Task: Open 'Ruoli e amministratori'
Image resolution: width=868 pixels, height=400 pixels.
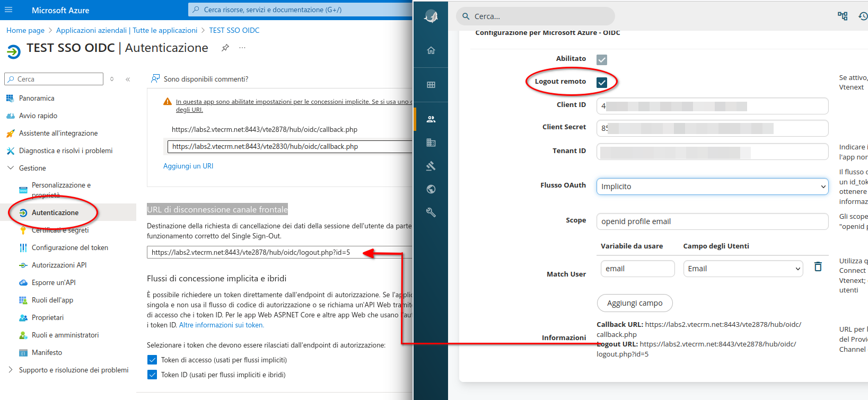Action: (x=65, y=335)
